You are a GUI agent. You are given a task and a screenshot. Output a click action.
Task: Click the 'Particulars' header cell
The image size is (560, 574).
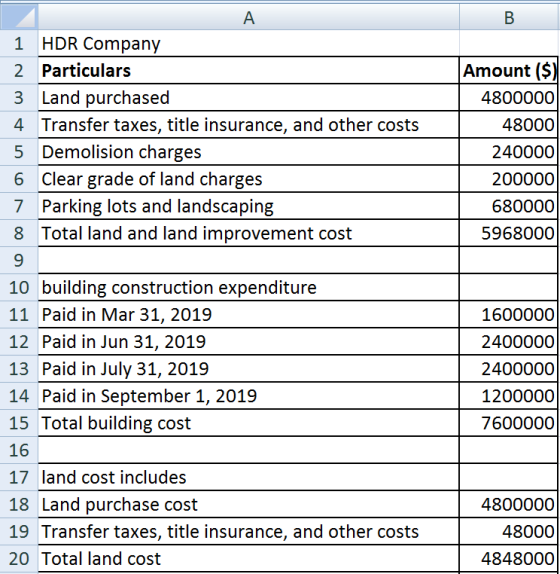249,70
